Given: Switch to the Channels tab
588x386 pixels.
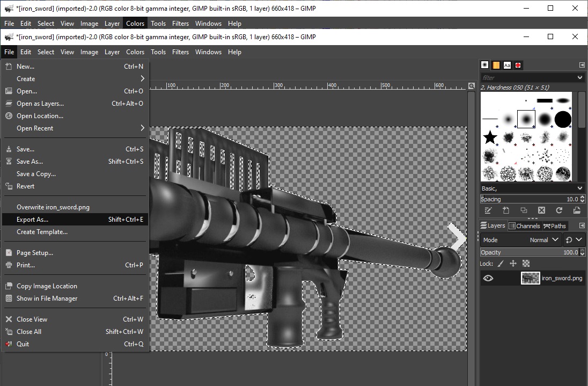Looking at the screenshot, I should (525, 226).
